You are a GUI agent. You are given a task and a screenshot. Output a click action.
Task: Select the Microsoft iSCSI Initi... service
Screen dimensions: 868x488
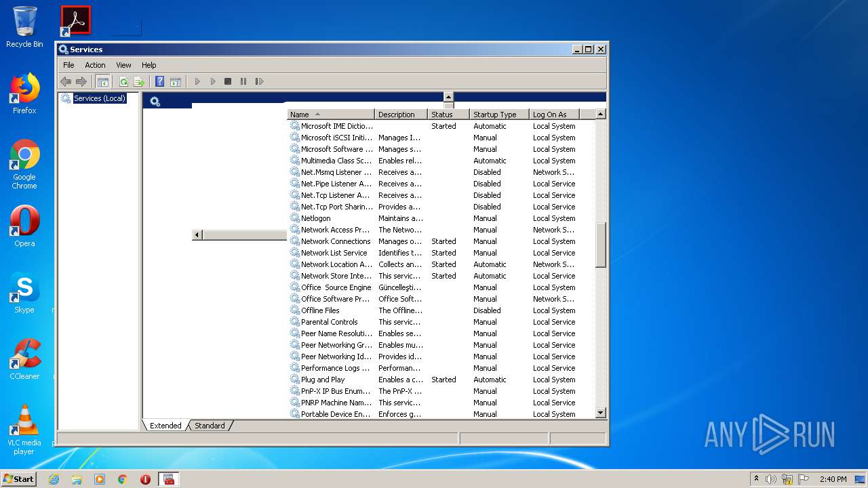(441, 138)
